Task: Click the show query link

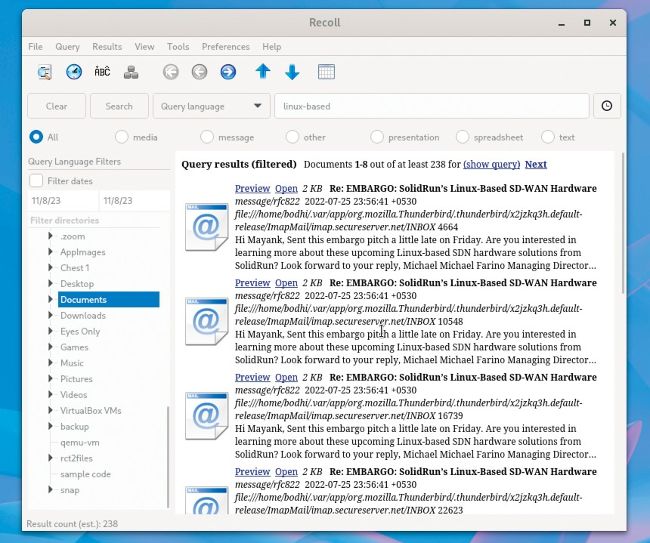Action: click(491, 164)
